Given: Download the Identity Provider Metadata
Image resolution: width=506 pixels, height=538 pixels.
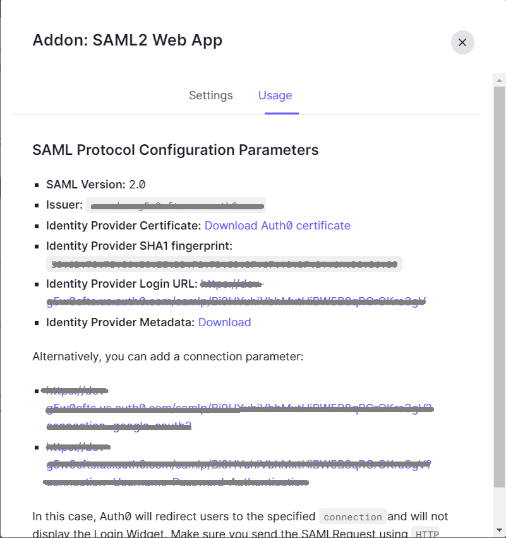Looking at the screenshot, I should [224, 322].
